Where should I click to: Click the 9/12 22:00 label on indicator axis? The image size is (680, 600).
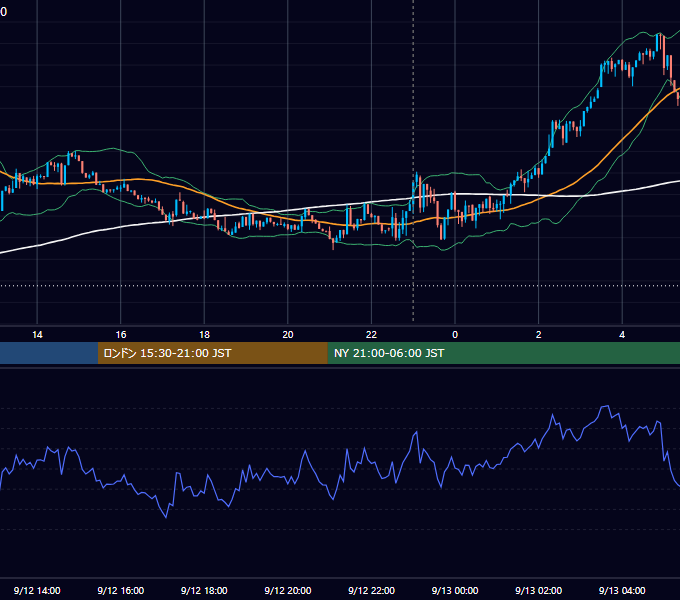pos(371,590)
